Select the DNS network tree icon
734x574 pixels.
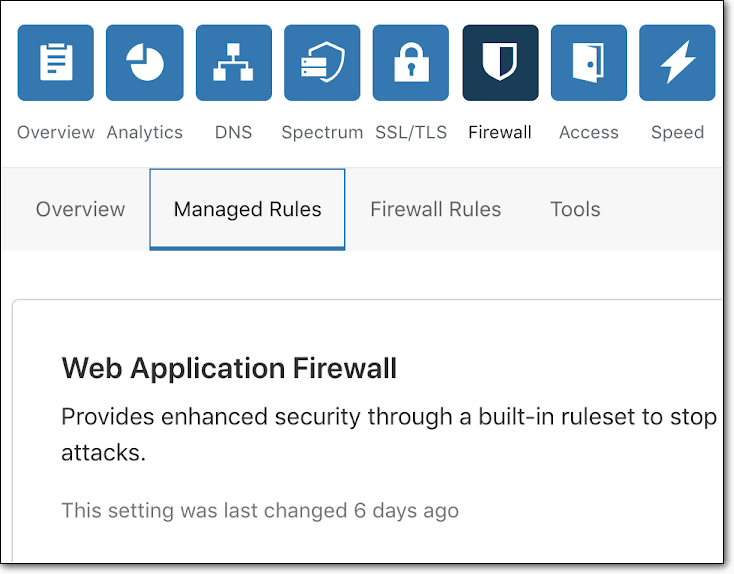point(234,63)
